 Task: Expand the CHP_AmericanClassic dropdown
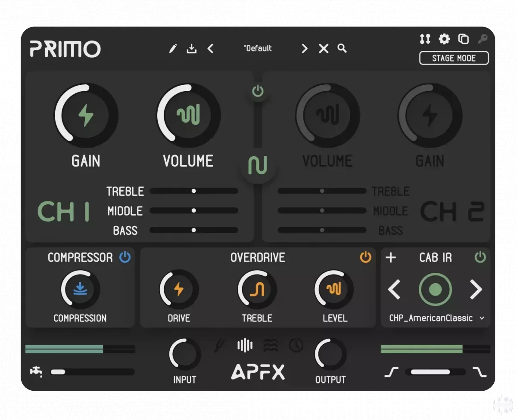tap(437, 318)
